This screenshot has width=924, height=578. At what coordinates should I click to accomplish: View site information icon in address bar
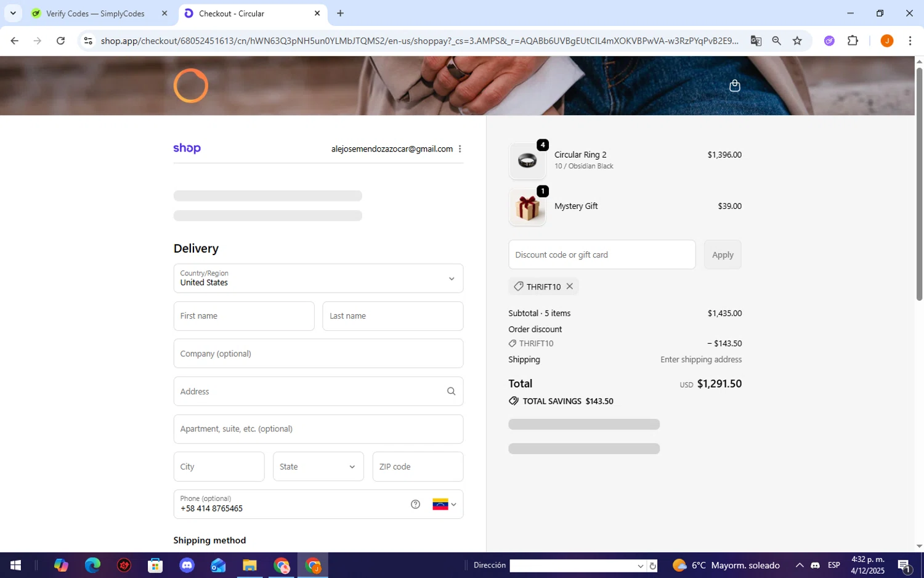click(88, 41)
